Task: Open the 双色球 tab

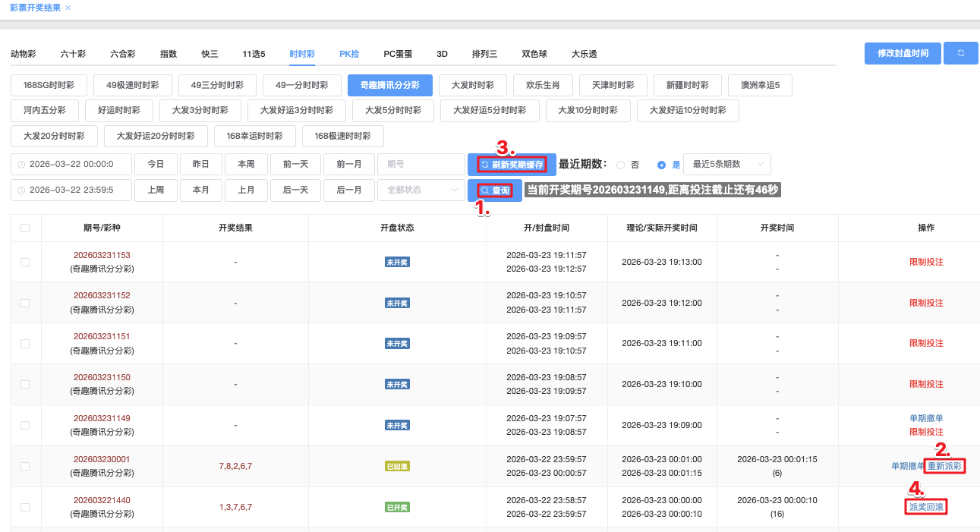Action: 534,54
